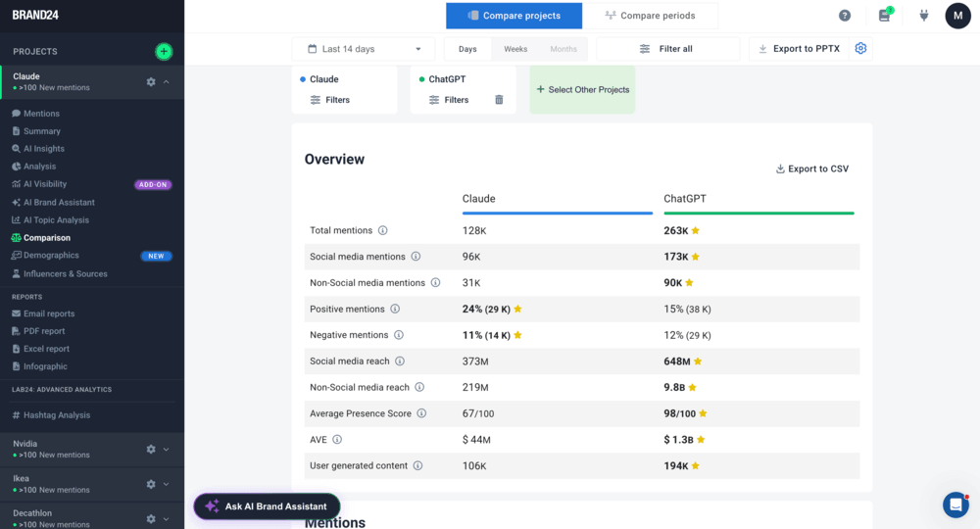Open the Last 14 days date dropdown
Image resolution: width=980 pixels, height=529 pixels.
364,49
